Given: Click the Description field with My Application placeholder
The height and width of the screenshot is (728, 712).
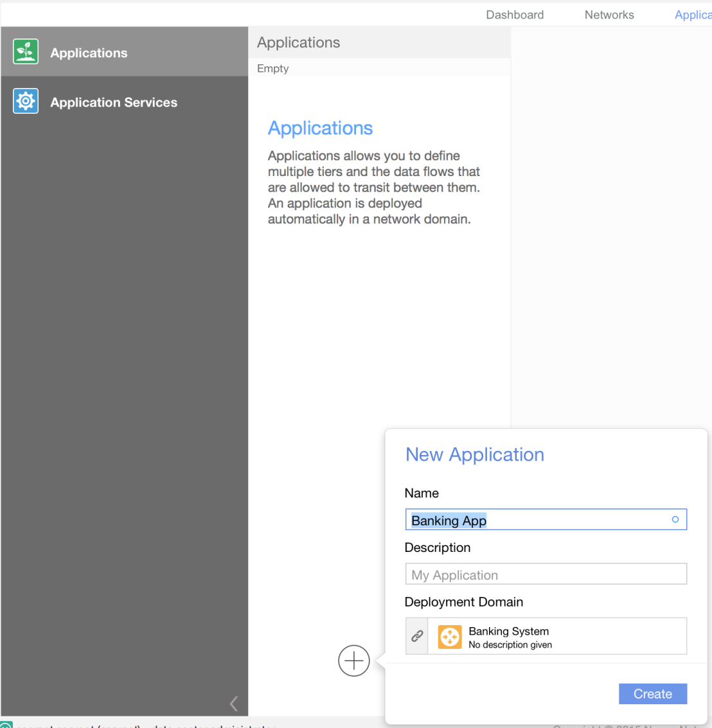Looking at the screenshot, I should pyautogui.click(x=546, y=574).
